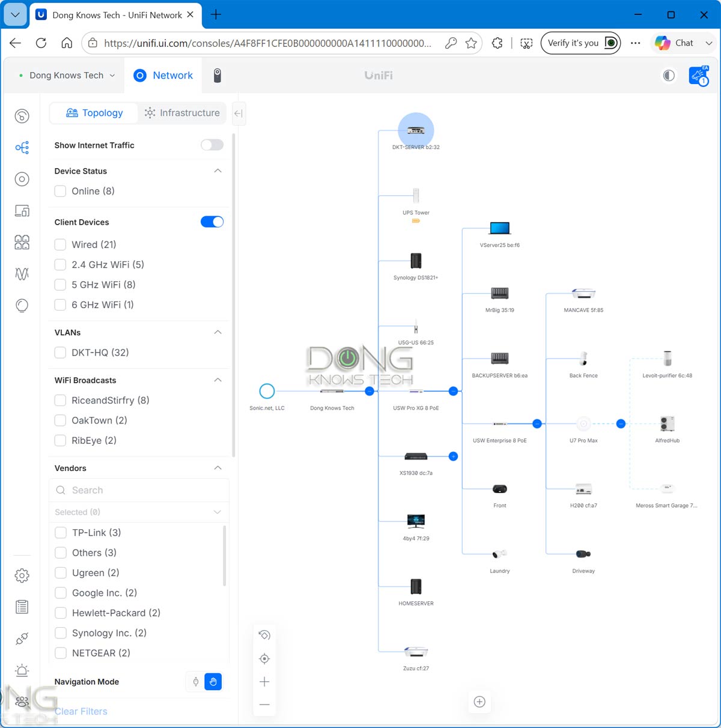
Task: Select the Driveway camera node
Action: pos(583,554)
